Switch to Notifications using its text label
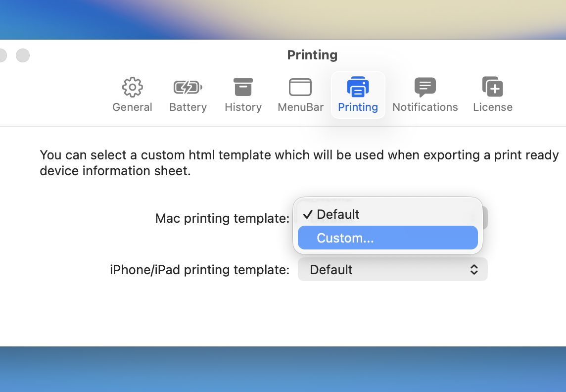 (425, 107)
